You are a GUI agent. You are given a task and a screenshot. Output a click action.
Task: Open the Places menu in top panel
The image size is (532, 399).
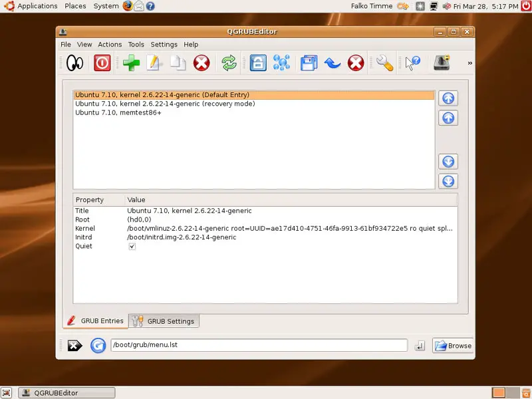pyautogui.click(x=75, y=6)
